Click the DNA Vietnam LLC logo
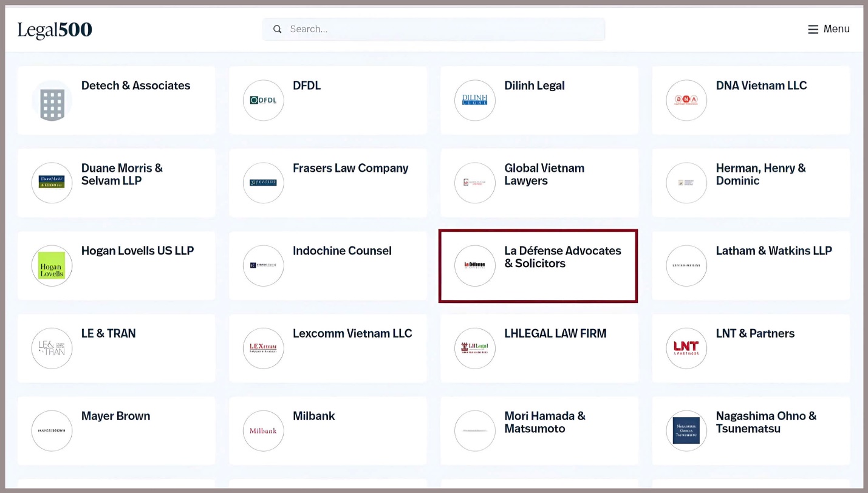The image size is (868, 493). click(x=686, y=100)
